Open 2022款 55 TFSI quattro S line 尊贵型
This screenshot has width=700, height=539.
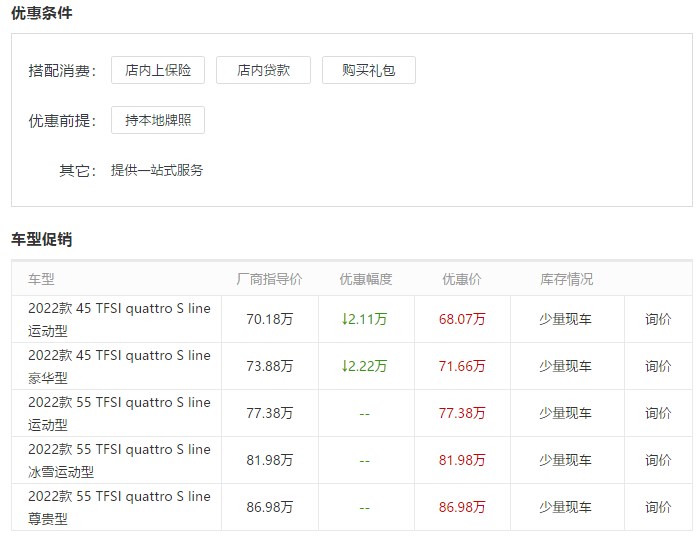(119, 507)
